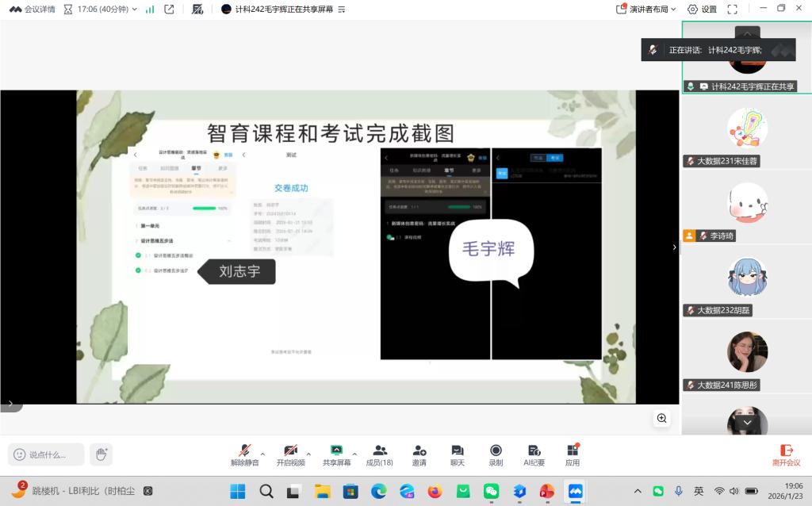Click the zoom magnifier on shared screen
Screen dimensions: 812x506
pyautogui.click(x=661, y=418)
